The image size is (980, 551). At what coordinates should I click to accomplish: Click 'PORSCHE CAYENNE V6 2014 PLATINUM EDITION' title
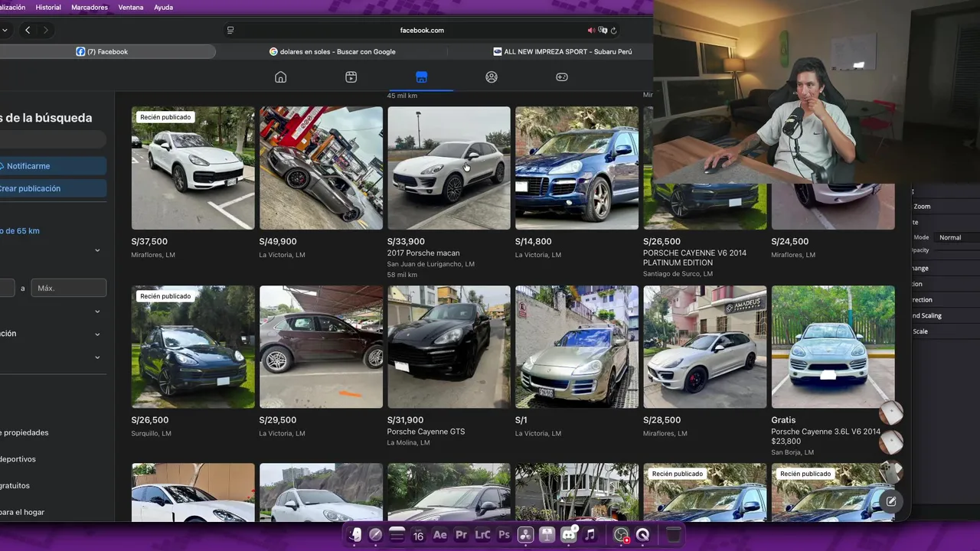click(694, 258)
